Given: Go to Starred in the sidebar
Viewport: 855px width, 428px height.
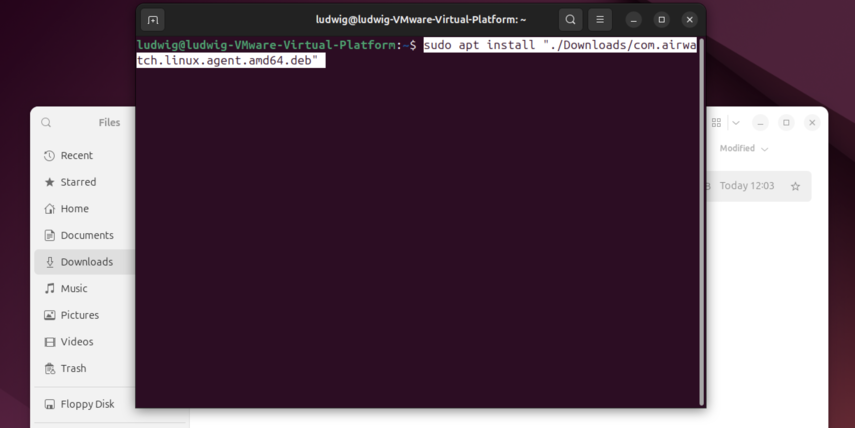Looking at the screenshot, I should 77,182.
